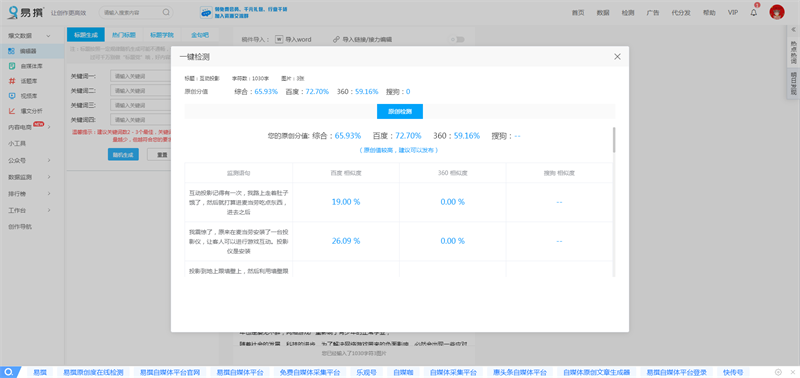Image resolution: width=800 pixels, height=378 pixels.
Task: Open VIP in top navigation
Action: [x=733, y=12]
